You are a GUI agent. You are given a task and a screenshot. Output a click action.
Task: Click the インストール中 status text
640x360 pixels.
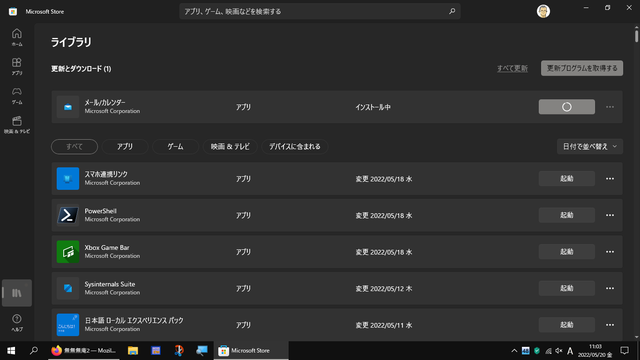click(373, 107)
